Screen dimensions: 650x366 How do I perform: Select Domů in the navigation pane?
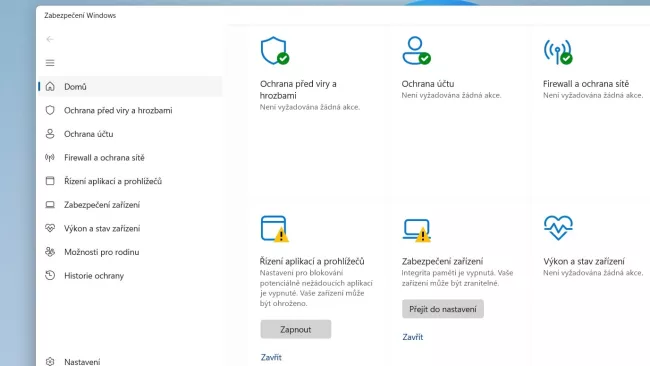(130, 86)
